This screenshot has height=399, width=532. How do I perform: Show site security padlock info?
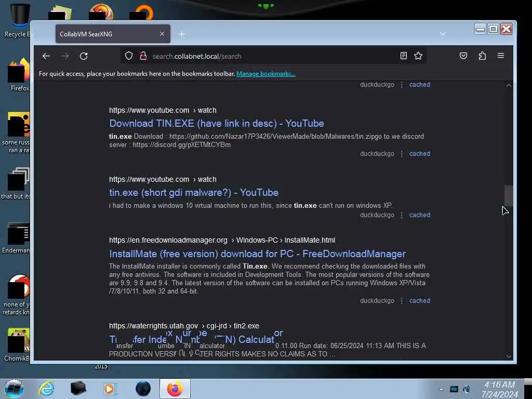143,56
